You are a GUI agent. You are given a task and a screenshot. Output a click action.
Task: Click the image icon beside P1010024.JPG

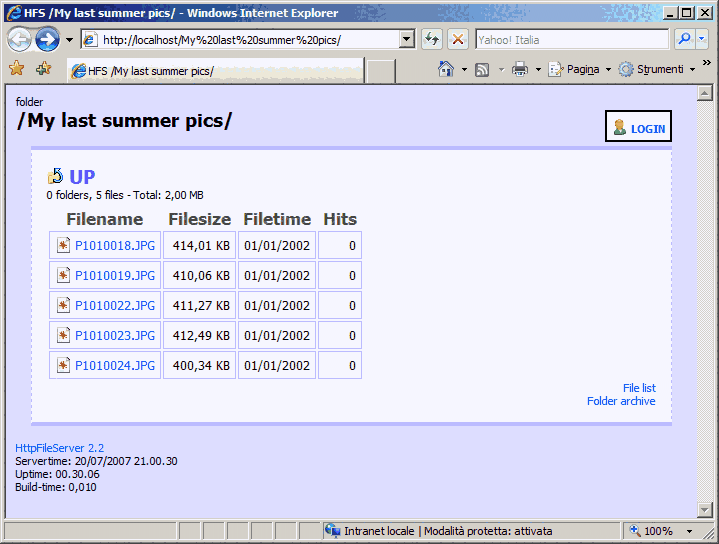pyautogui.click(x=63, y=365)
